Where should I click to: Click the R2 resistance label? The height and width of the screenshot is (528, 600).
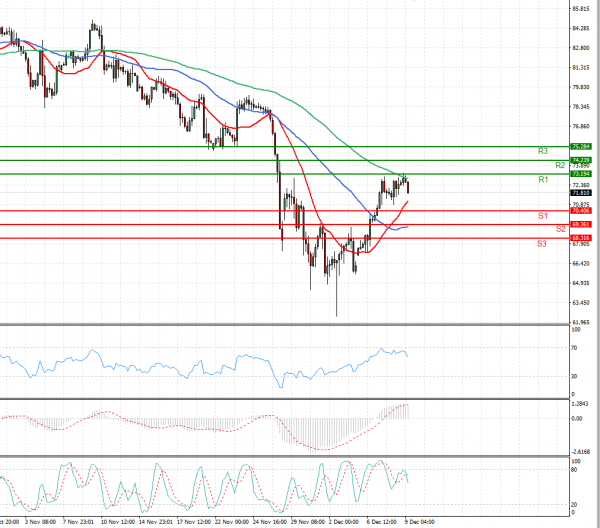coord(560,165)
